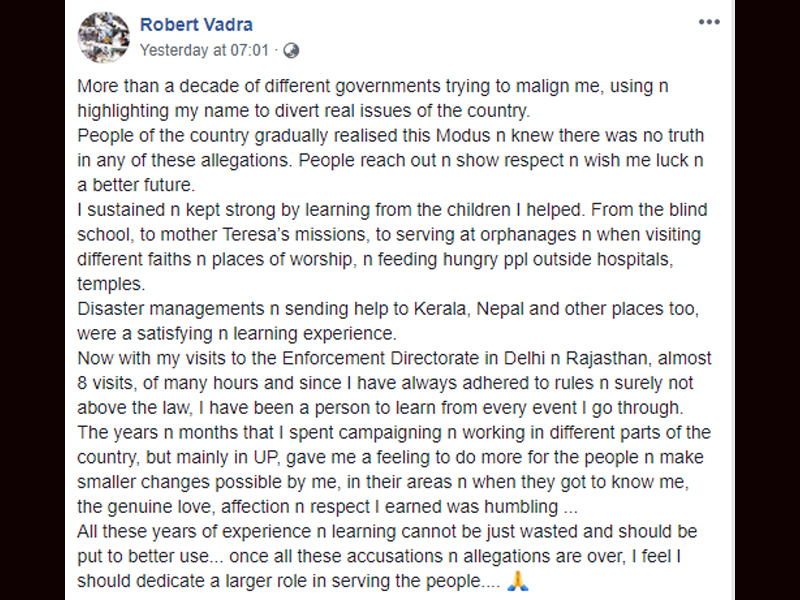Open the Yesterday at 07:01 timestamp

tap(204, 50)
